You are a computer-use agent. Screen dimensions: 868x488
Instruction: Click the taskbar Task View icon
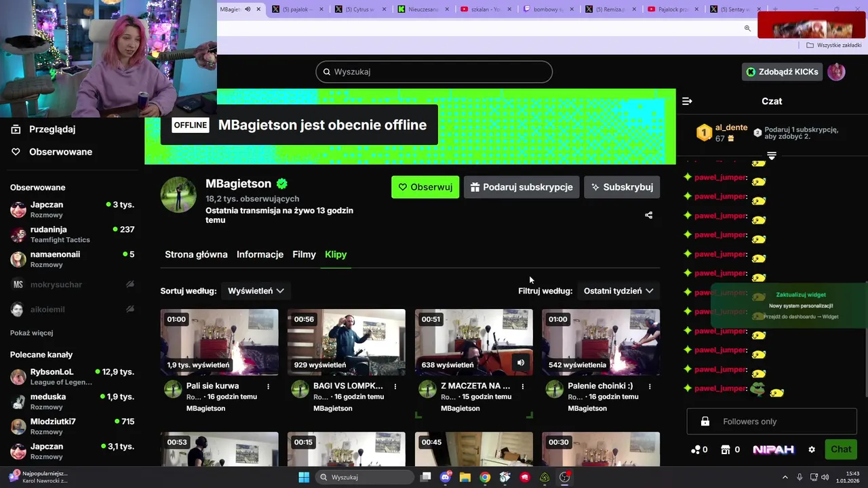(426, 477)
